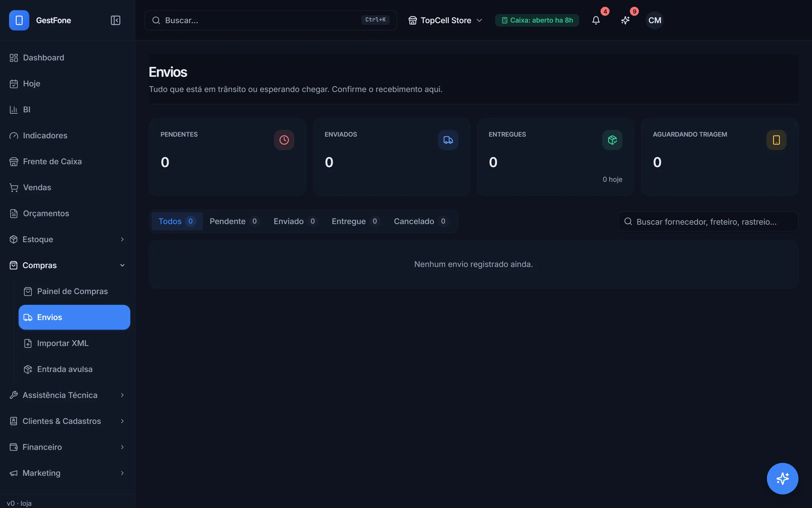This screenshot has height=508, width=812.
Task: Open Painel de Compras submenu item
Action: (74, 291)
